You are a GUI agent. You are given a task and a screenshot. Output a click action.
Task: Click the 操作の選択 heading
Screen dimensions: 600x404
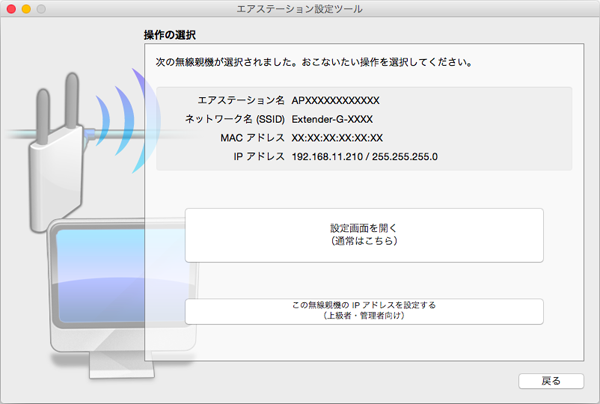point(170,36)
